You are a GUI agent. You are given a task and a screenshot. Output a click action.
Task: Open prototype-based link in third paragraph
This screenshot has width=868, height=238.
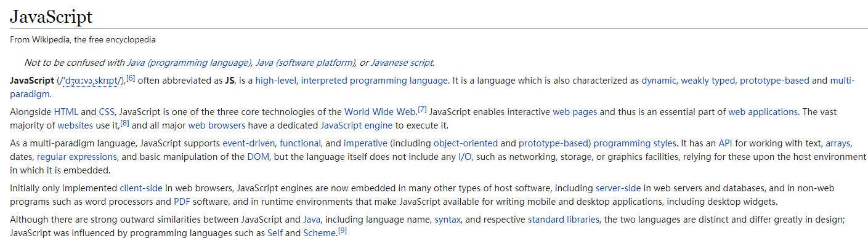553,143
